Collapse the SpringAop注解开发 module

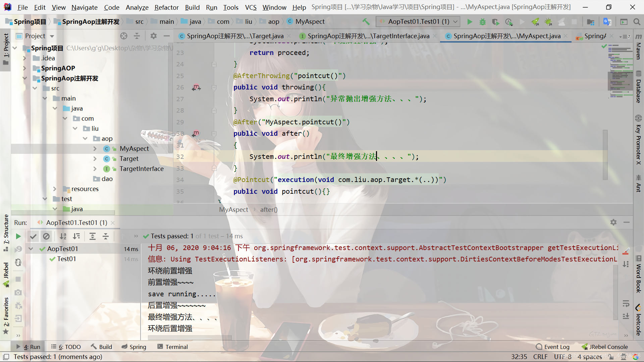point(24,78)
